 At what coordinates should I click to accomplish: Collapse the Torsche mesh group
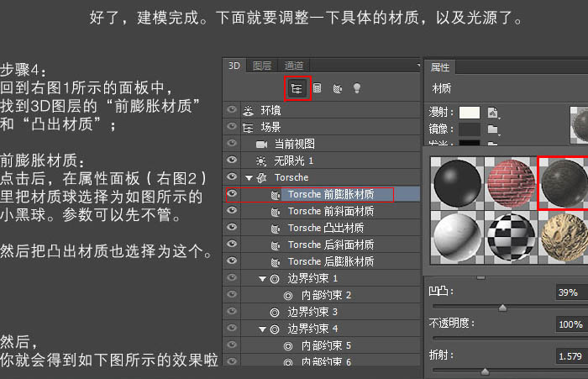click(x=249, y=178)
